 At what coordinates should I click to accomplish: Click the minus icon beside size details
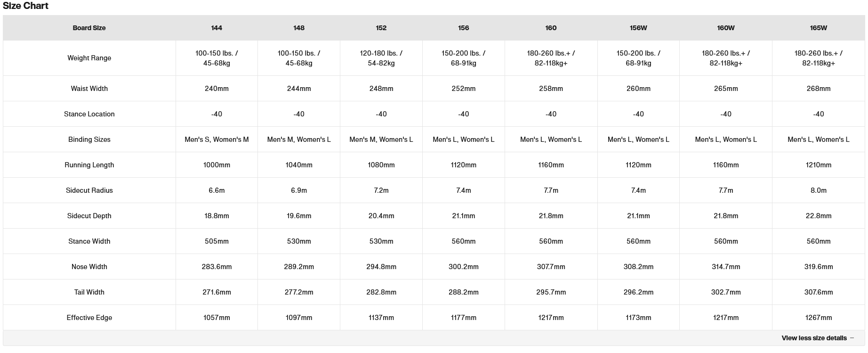click(x=852, y=338)
